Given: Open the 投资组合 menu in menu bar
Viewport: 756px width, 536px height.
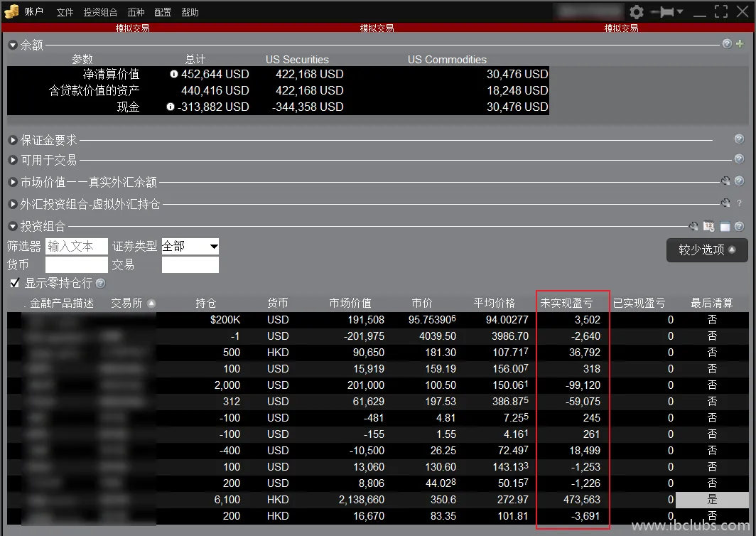Looking at the screenshot, I should (100, 12).
